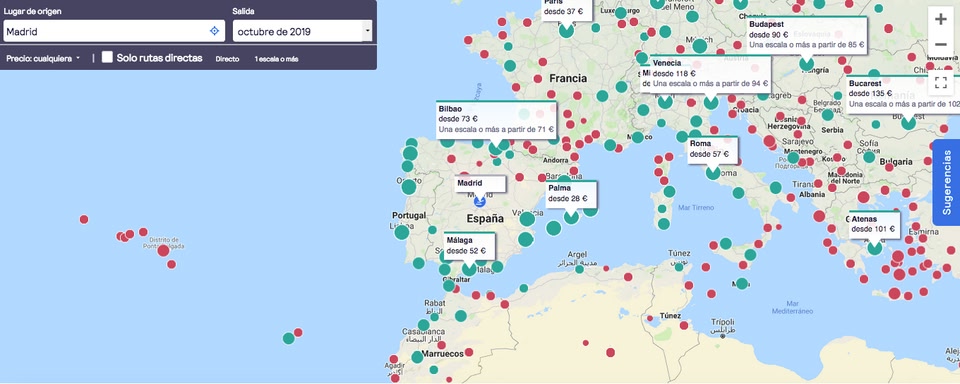Click the green marker under Atenas label
Screen dimensions: 960x384
875,247
